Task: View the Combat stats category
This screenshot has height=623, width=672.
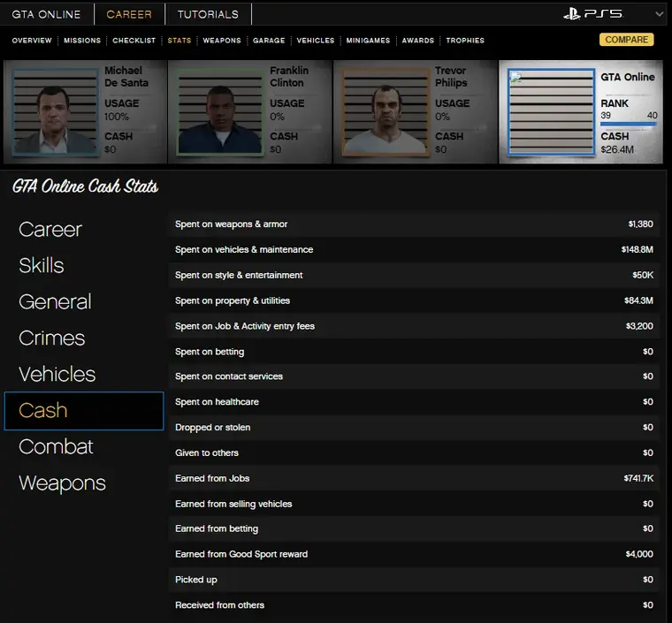Action: (56, 447)
